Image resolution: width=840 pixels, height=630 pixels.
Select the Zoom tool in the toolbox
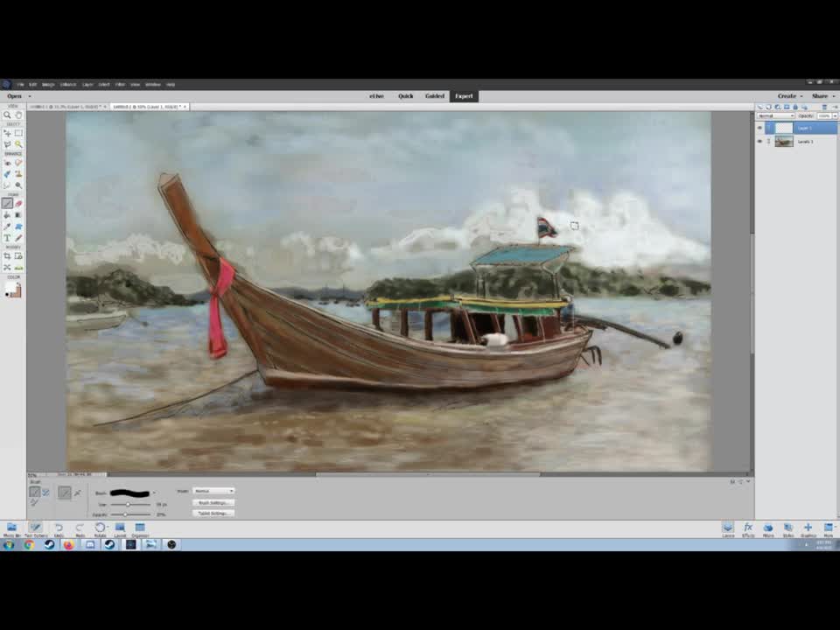[x=7, y=115]
